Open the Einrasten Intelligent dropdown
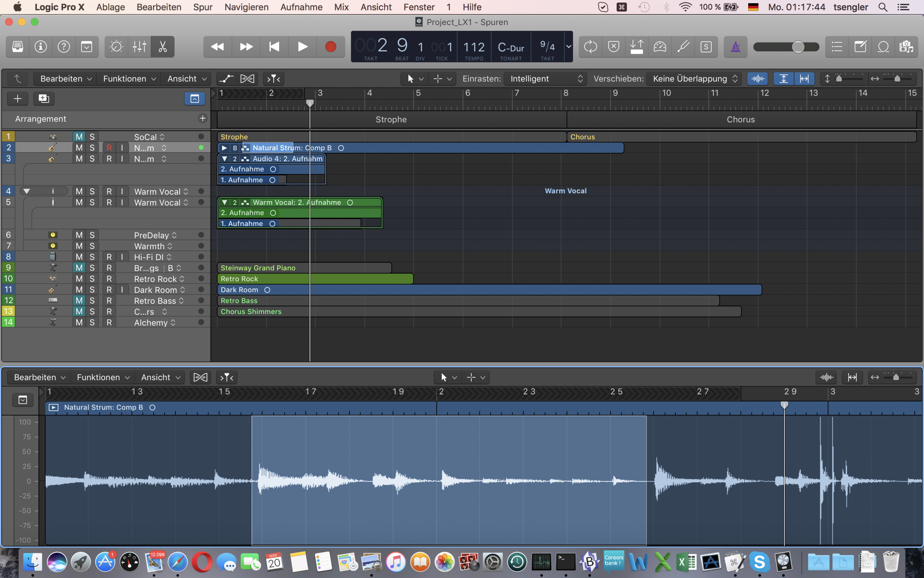Image resolution: width=924 pixels, height=578 pixels. point(545,79)
